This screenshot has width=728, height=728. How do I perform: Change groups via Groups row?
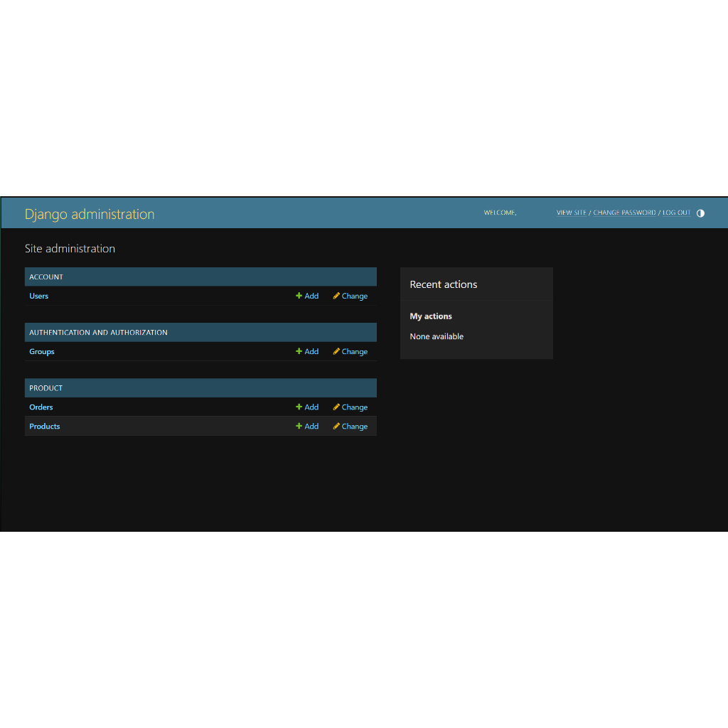350,351
